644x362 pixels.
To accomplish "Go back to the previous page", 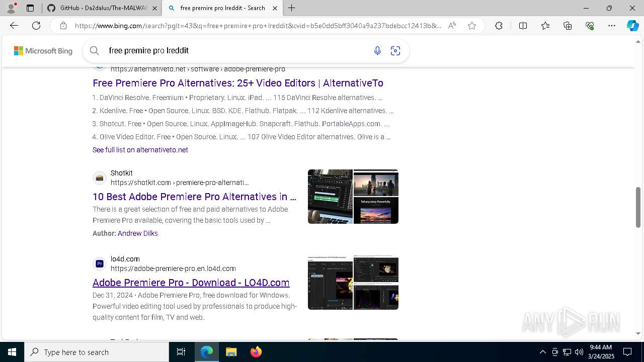I will pos(14,26).
